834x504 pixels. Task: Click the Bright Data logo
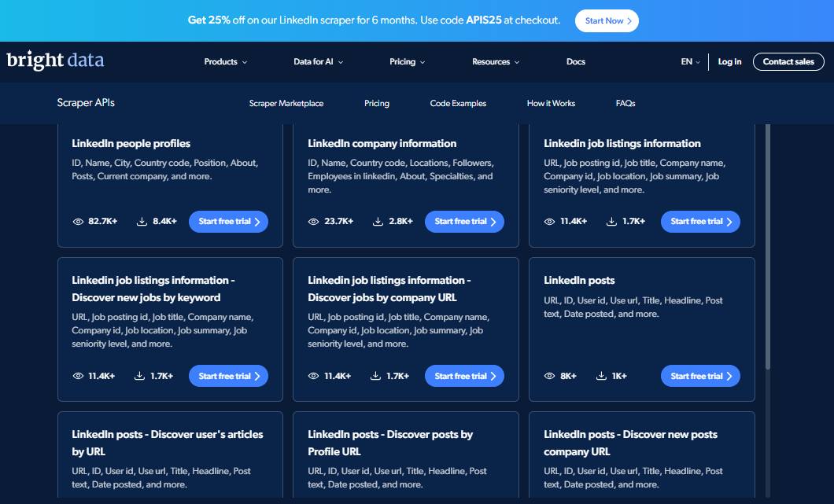click(56, 61)
